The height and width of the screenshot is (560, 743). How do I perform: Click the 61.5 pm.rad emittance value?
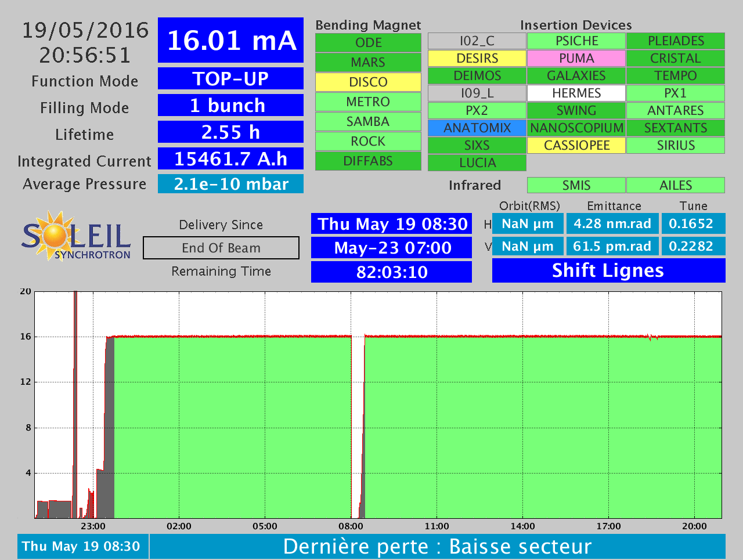point(612,246)
